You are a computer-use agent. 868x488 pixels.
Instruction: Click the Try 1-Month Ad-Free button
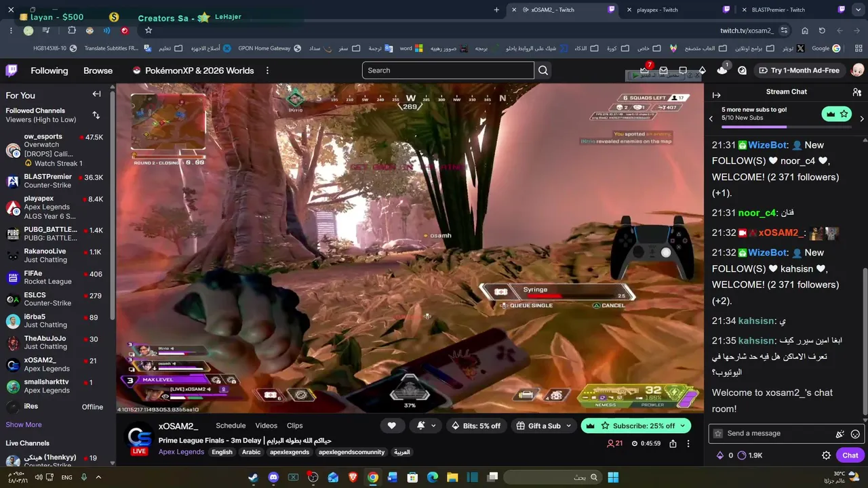click(x=798, y=70)
